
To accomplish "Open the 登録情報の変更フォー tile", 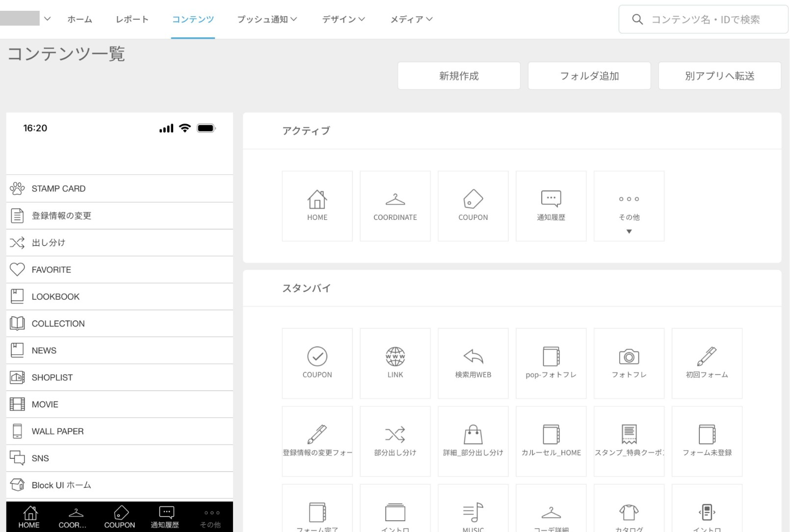I will pyautogui.click(x=317, y=441).
